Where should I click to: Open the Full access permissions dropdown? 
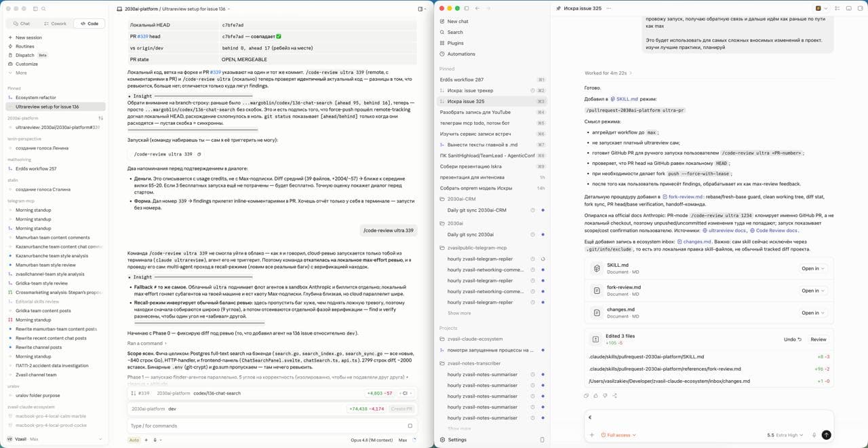[618, 435]
